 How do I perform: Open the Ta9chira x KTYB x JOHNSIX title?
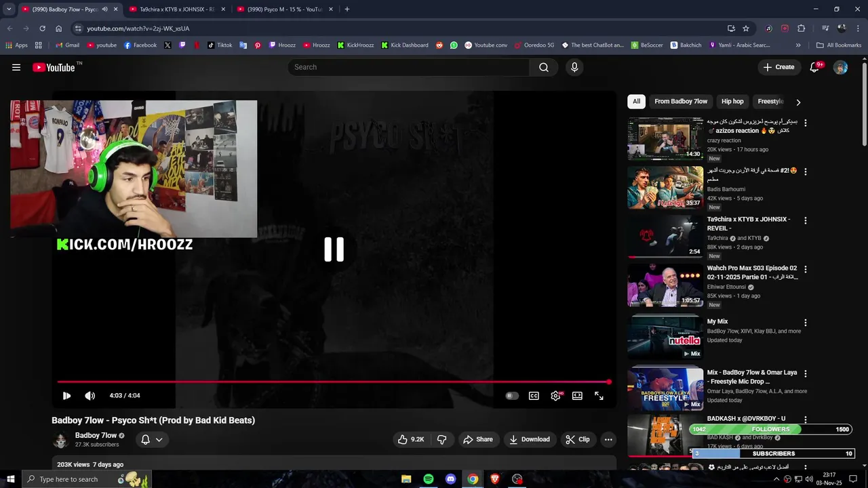tap(749, 224)
